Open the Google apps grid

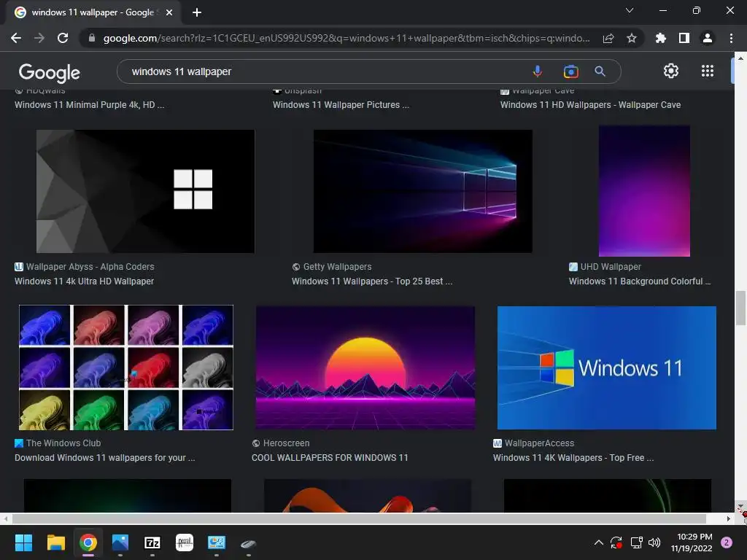tap(708, 71)
